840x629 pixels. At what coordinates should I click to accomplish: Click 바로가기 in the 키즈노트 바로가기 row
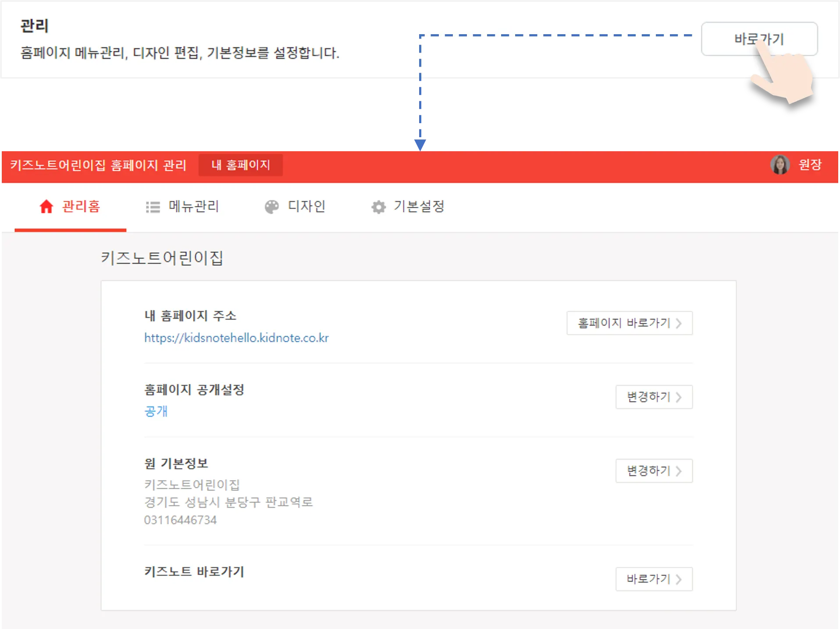pyautogui.click(x=654, y=579)
